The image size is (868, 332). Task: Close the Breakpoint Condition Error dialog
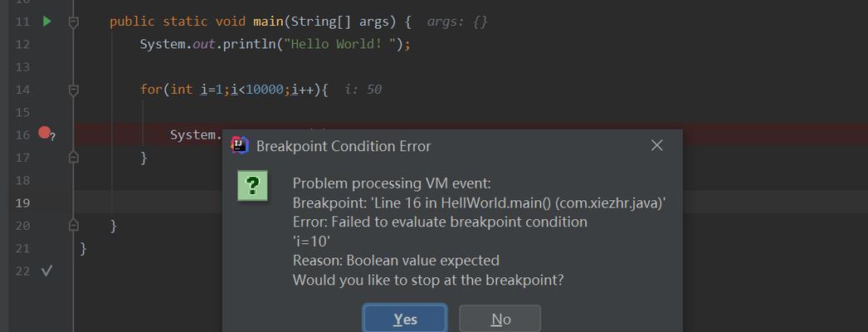(x=656, y=145)
